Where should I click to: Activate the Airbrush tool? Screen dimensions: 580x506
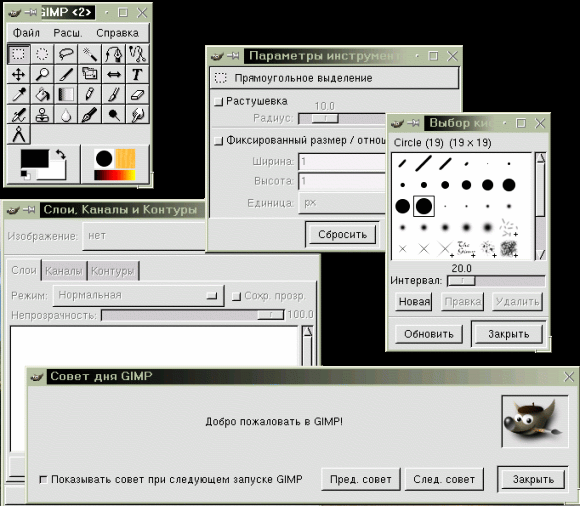[x=18, y=114]
